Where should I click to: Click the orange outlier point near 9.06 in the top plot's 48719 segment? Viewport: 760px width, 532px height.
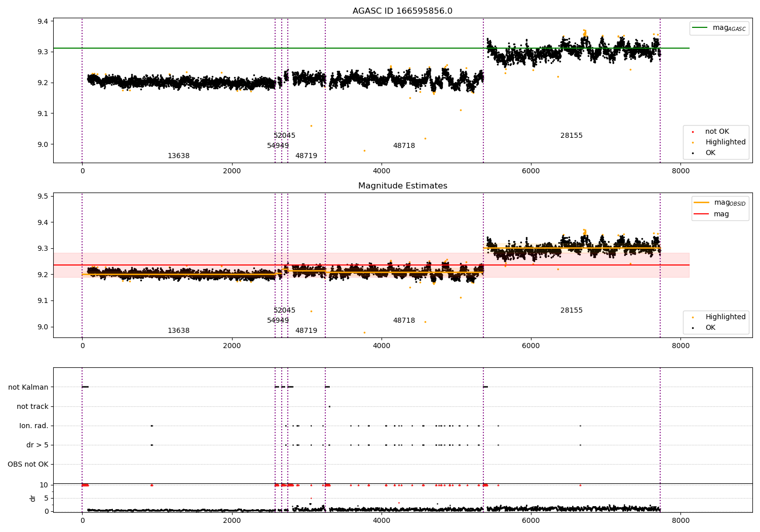[311, 126]
